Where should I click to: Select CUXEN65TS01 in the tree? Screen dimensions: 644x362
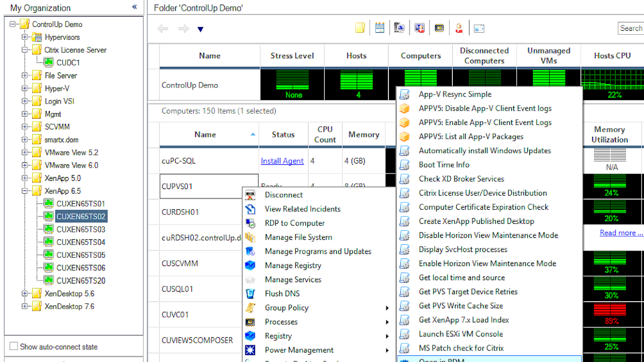(80, 204)
